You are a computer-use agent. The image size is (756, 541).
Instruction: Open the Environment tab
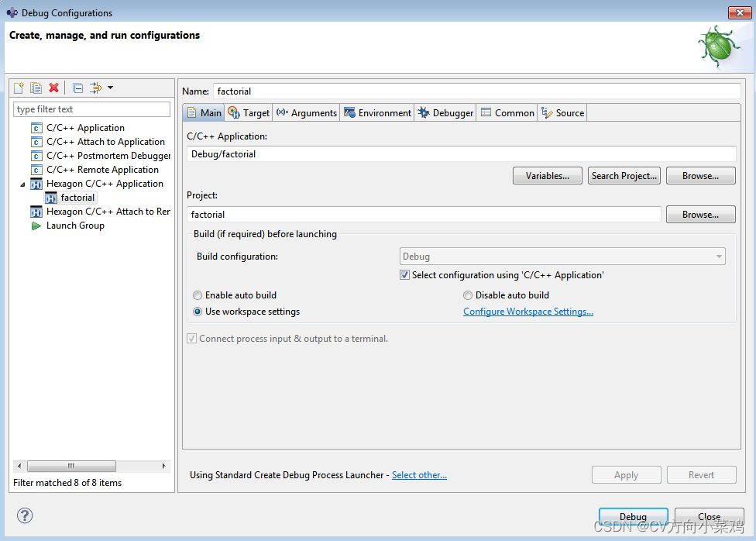pyautogui.click(x=377, y=113)
